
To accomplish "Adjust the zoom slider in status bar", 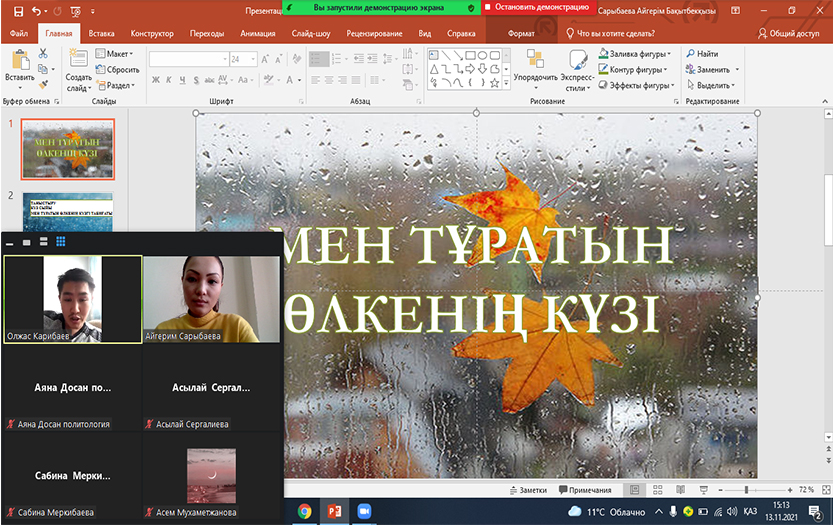I will [746, 490].
